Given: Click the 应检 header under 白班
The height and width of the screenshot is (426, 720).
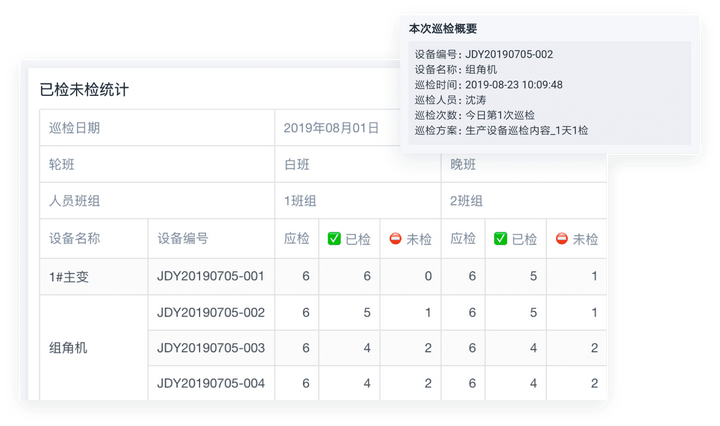Looking at the screenshot, I should click(297, 239).
